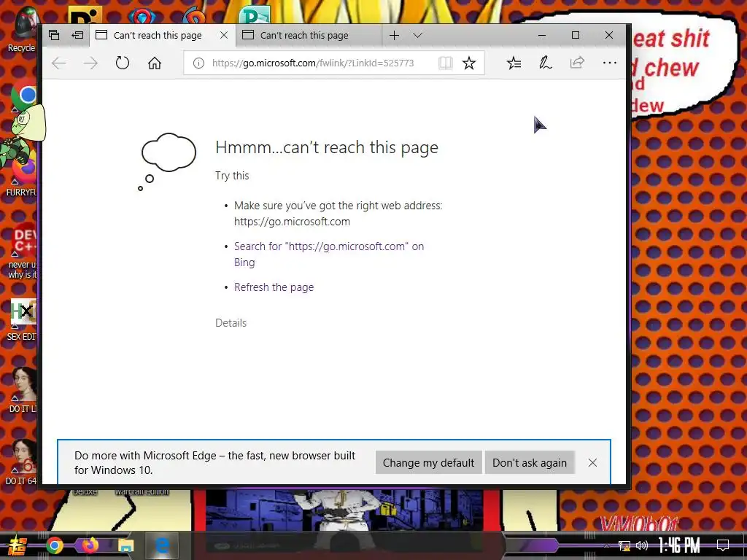Open the Home page icon
This screenshot has height=560, width=747.
155,63
